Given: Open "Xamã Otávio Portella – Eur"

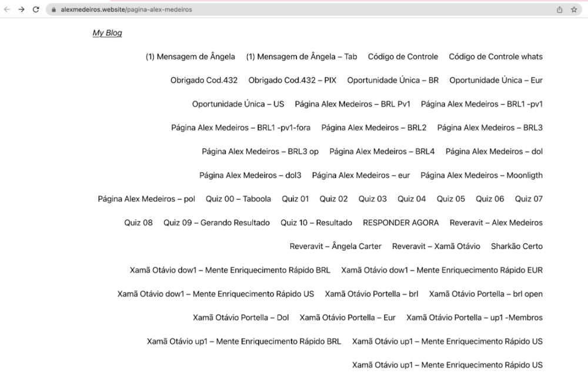Looking at the screenshot, I should [348, 318].
